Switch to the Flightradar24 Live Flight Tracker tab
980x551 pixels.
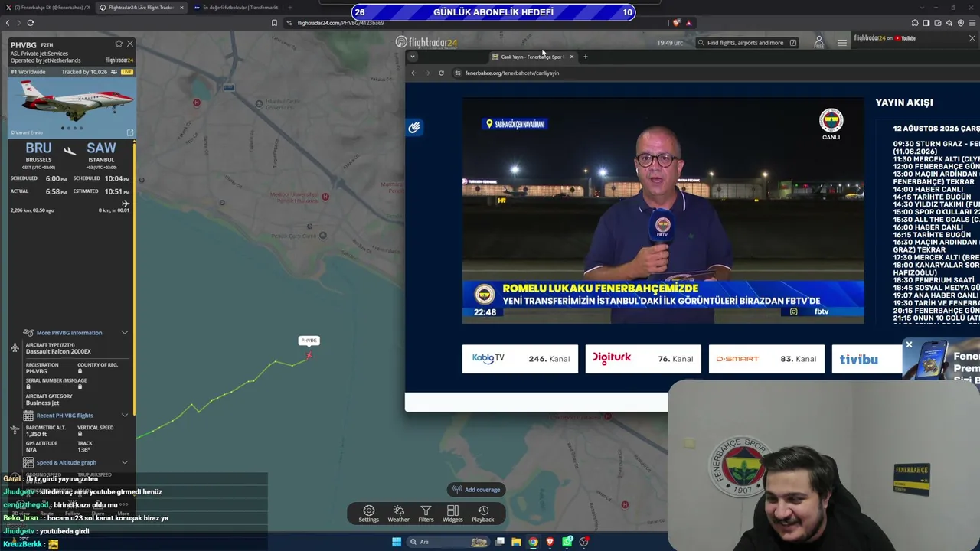(141, 8)
